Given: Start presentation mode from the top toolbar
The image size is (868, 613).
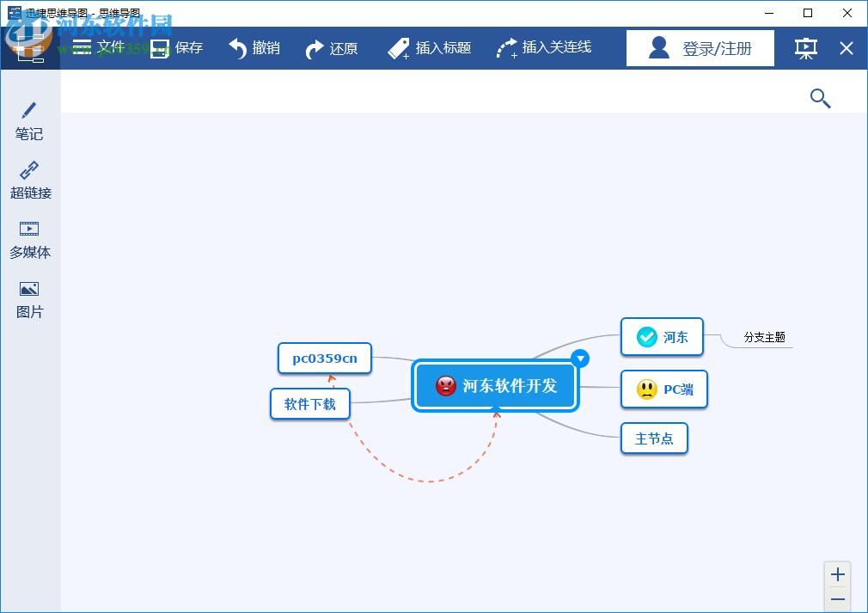Looking at the screenshot, I should [805, 48].
